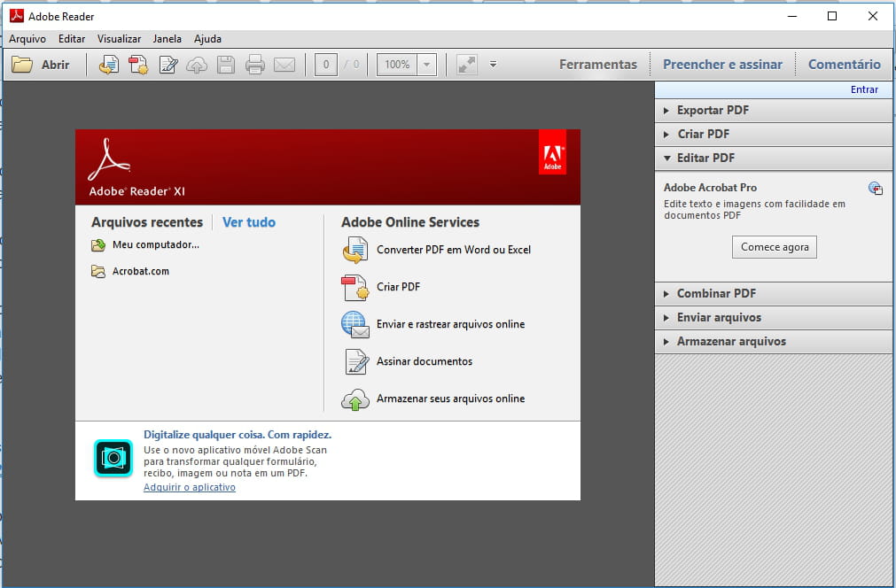Click the full screen reading mode icon
This screenshot has width=896, height=588.
click(465, 64)
